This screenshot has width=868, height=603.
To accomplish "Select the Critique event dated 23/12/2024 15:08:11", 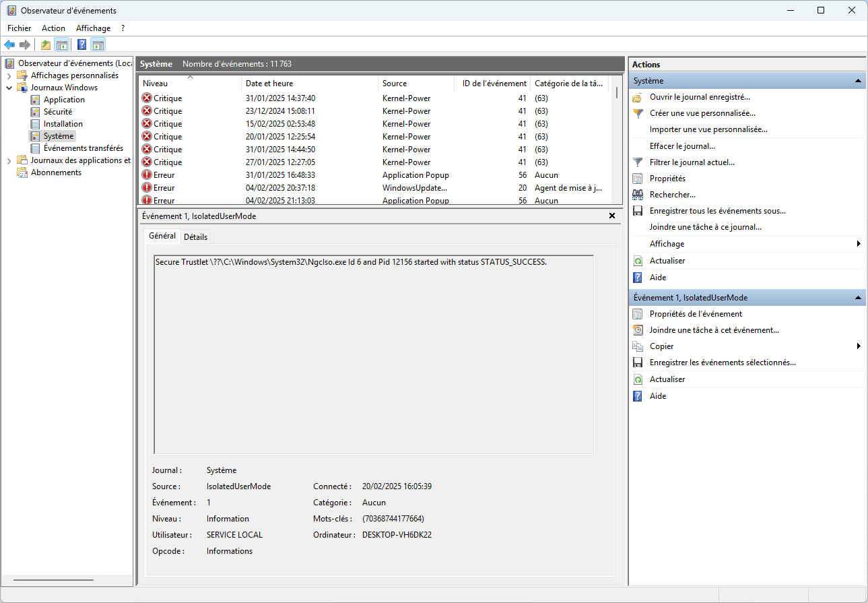I will click(374, 111).
